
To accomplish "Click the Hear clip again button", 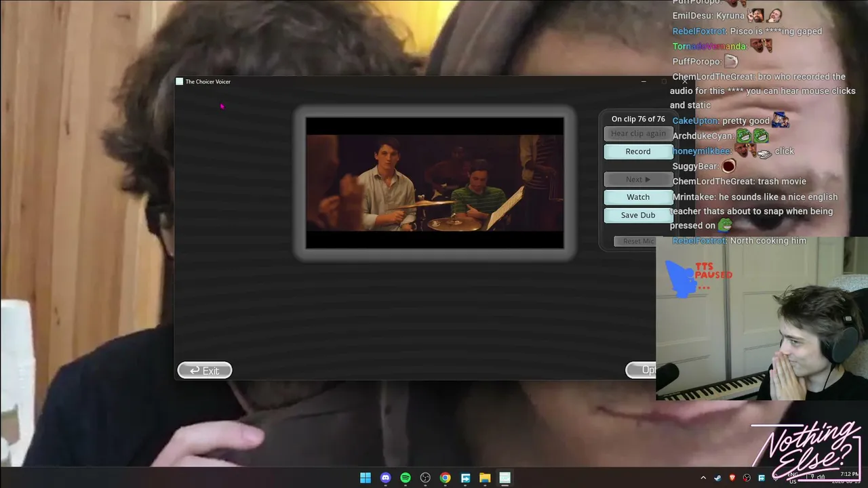I will click(x=638, y=134).
